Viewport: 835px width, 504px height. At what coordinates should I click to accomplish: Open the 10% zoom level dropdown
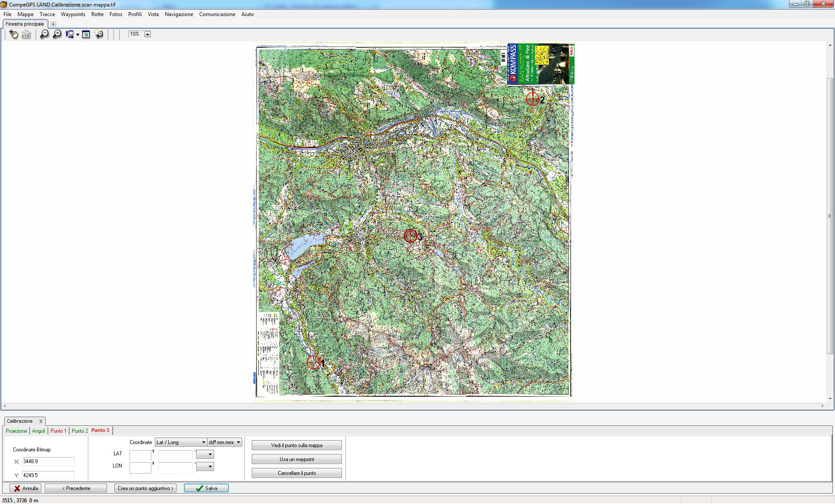[147, 34]
